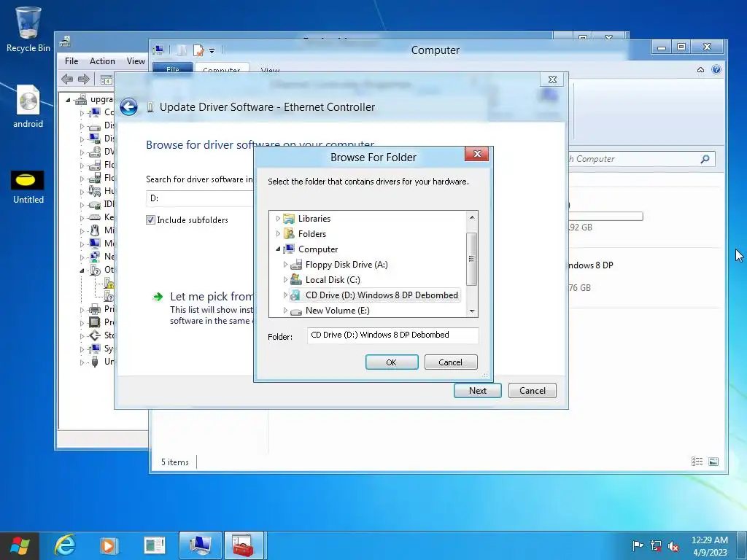The width and height of the screenshot is (747, 560).
Task: Collapse Other devices node in Device Manager
Action: coord(82,270)
